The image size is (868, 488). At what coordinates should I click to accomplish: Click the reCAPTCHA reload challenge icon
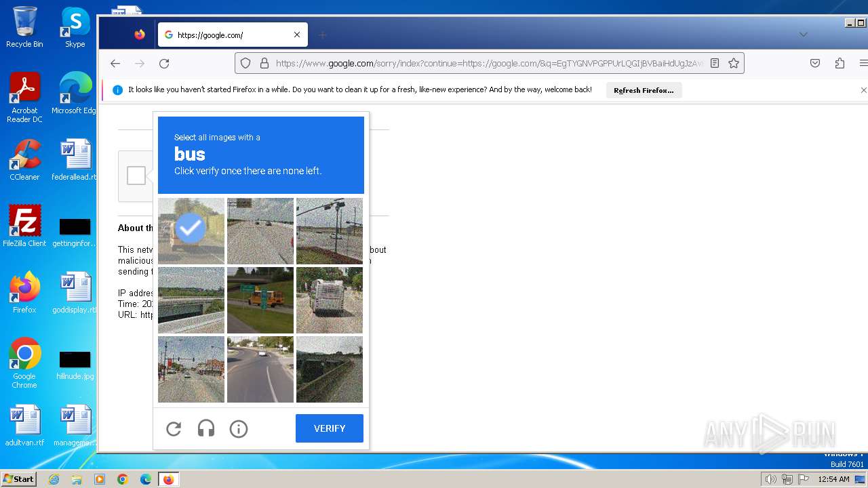(x=174, y=428)
